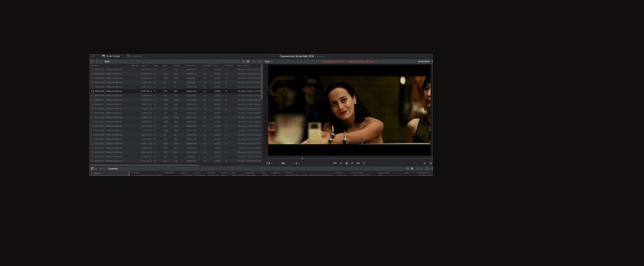Click the viewer image of the woman
Image resolution: width=644 pixels, height=266 pixels.
coord(349,110)
